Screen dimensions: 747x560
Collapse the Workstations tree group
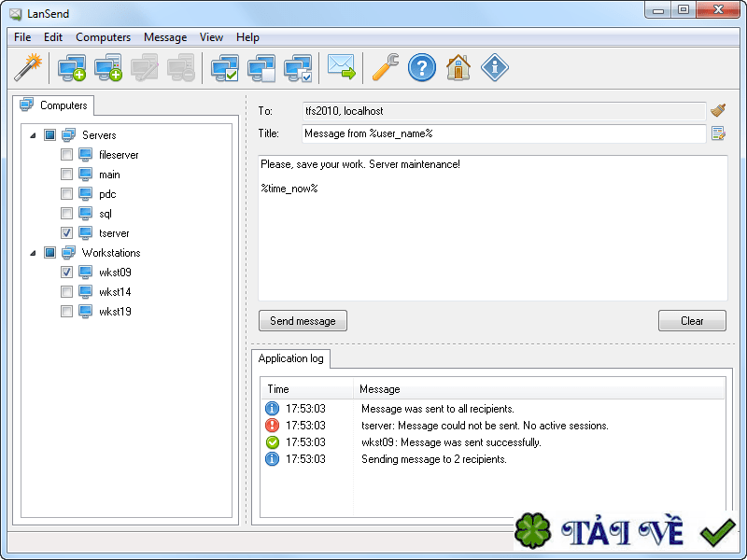(33, 253)
